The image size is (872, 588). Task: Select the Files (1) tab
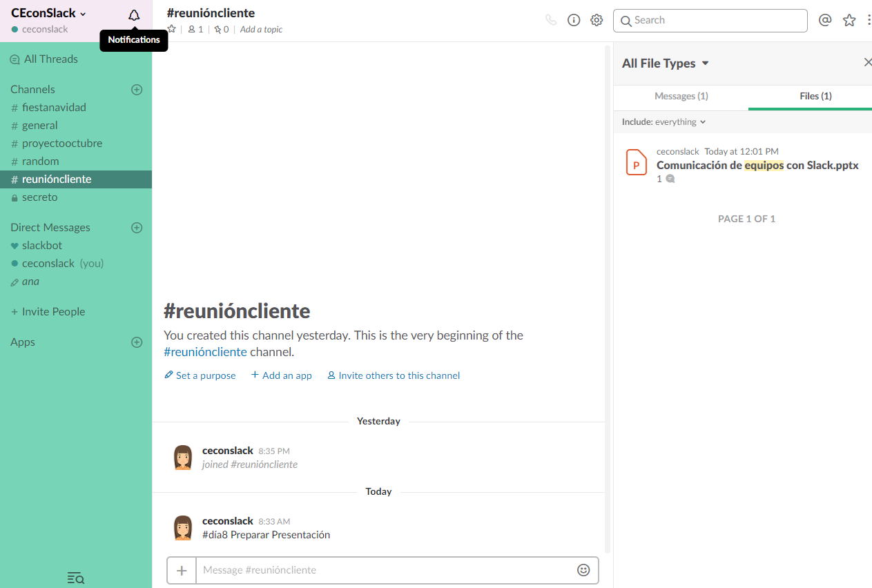point(815,96)
